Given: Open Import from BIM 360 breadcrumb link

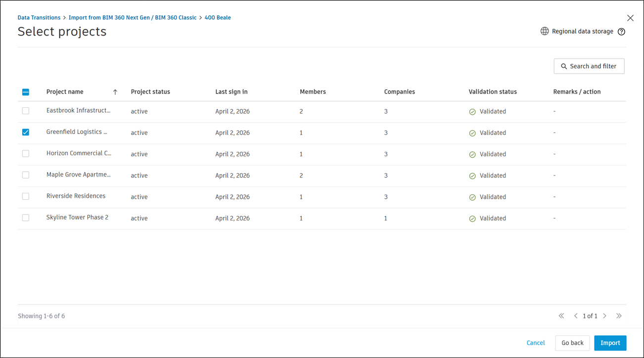Looking at the screenshot, I should pos(133,17).
